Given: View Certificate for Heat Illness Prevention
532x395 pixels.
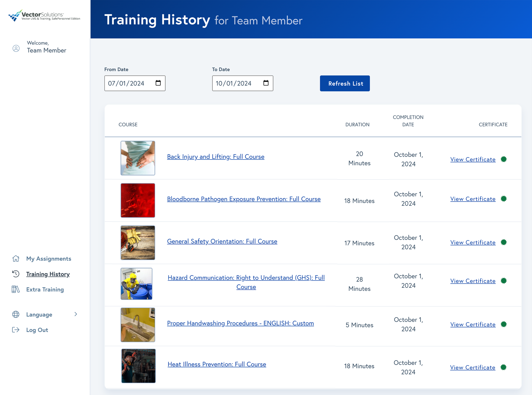Looking at the screenshot, I should (x=472, y=368).
